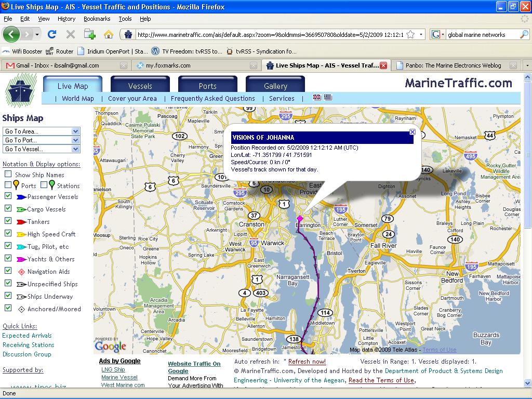Go back with the green back arrow
The height and width of the screenshot is (399, 532).
11,34
